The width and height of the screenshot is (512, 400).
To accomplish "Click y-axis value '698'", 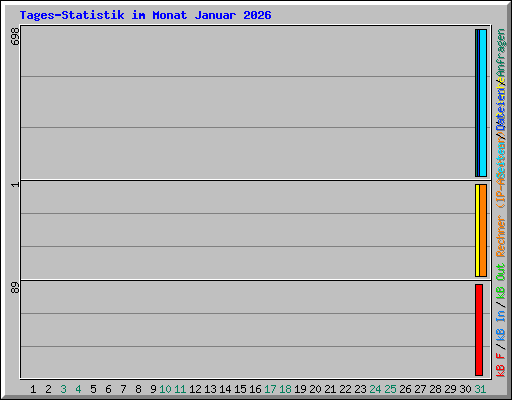I will point(15,36).
